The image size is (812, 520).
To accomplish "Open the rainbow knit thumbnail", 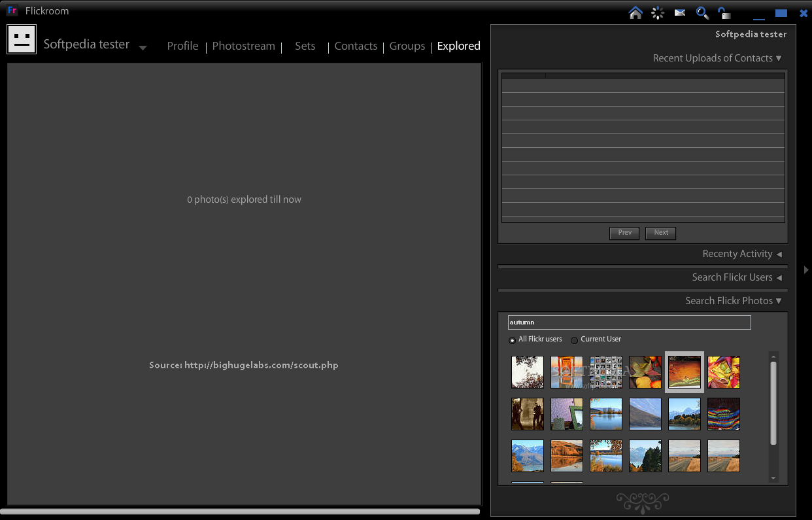I will point(724,414).
